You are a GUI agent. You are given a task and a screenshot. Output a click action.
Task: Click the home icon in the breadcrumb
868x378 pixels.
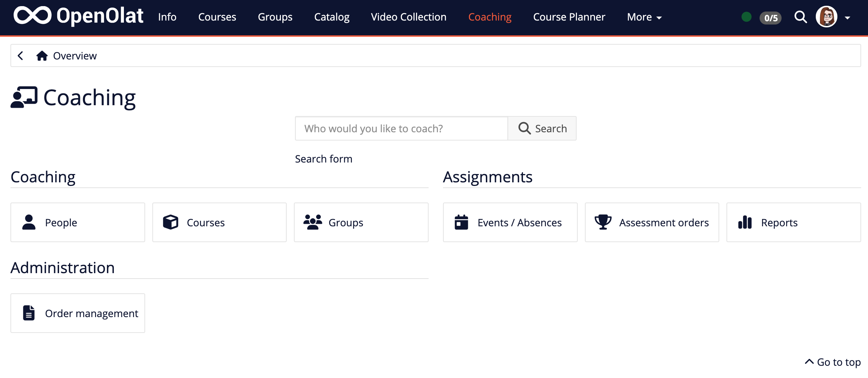point(42,55)
